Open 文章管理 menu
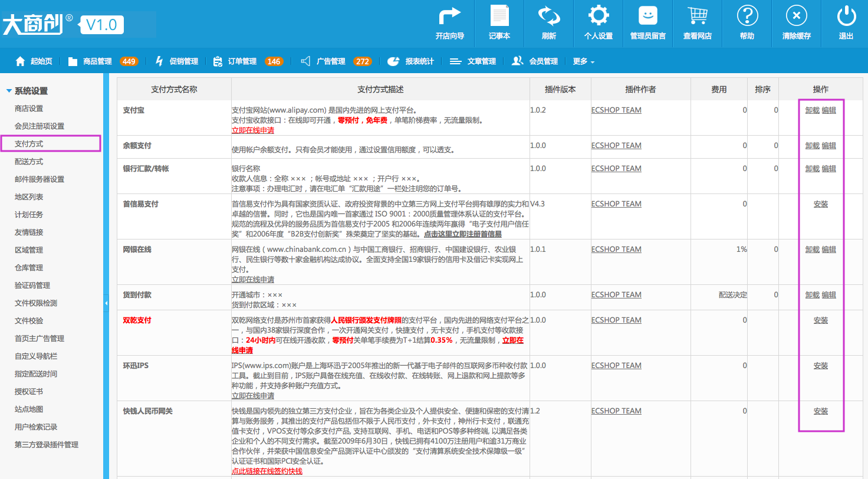The image size is (868, 479). (x=473, y=61)
